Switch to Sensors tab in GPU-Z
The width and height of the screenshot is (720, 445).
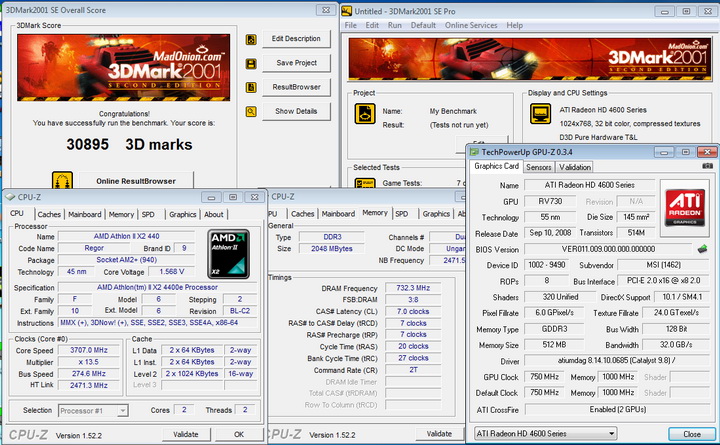pos(538,167)
